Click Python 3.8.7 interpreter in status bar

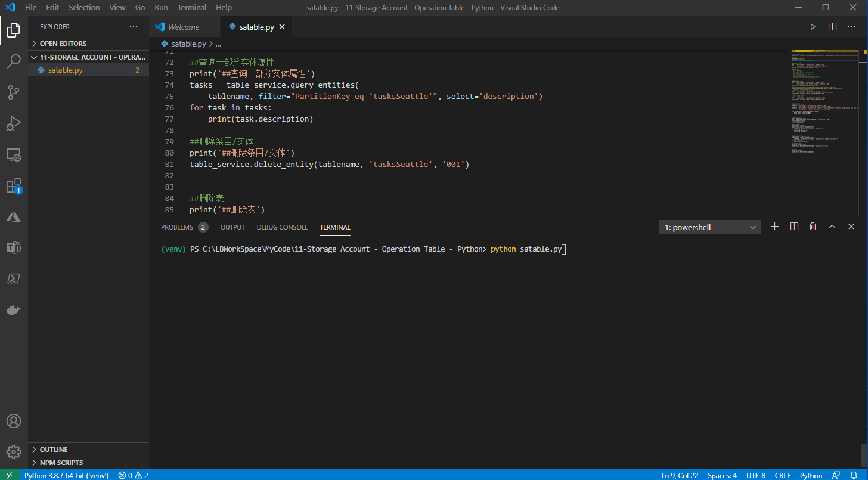coord(66,475)
